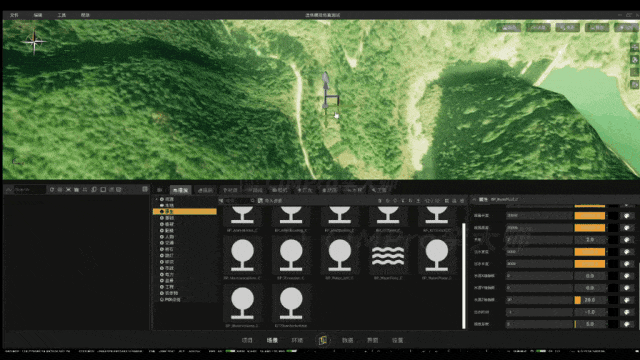Click the refresh icon in the scene outliner toolbar
This screenshot has height=360, width=640.
[52, 190]
